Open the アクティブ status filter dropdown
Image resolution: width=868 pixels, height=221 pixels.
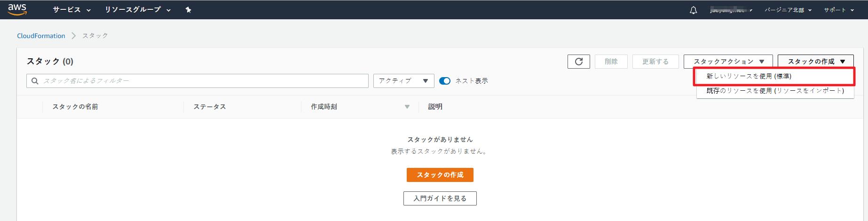tap(403, 81)
